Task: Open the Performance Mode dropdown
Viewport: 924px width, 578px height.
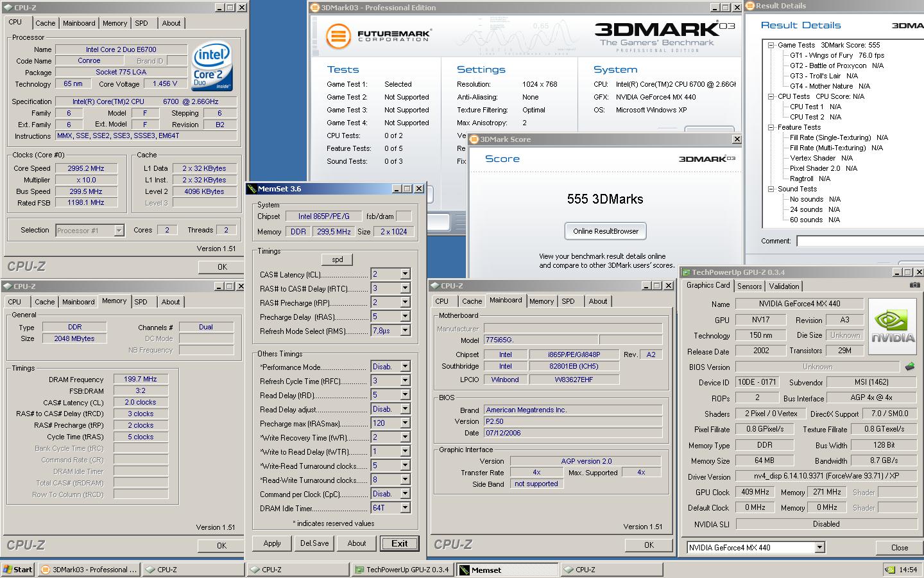Action: (405, 367)
